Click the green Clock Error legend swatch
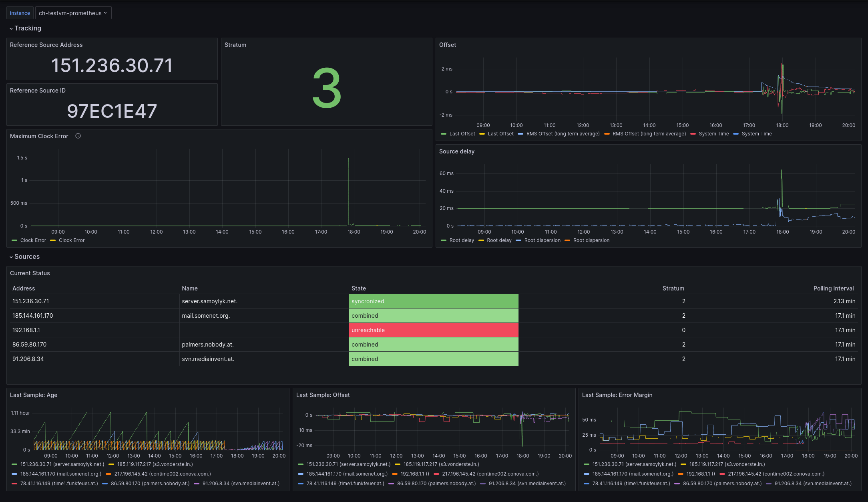 pyautogui.click(x=14, y=240)
